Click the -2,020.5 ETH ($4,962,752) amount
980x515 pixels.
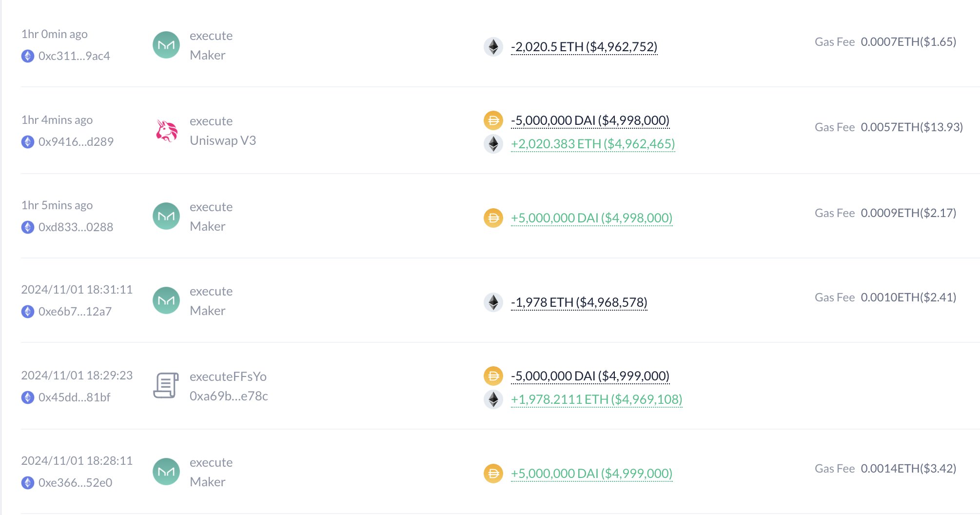tap(584, 47)
